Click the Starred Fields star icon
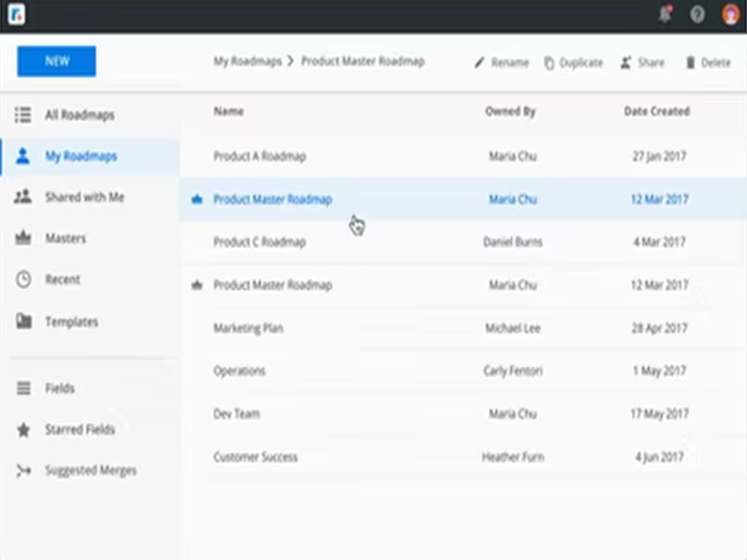 coord(23,429)
